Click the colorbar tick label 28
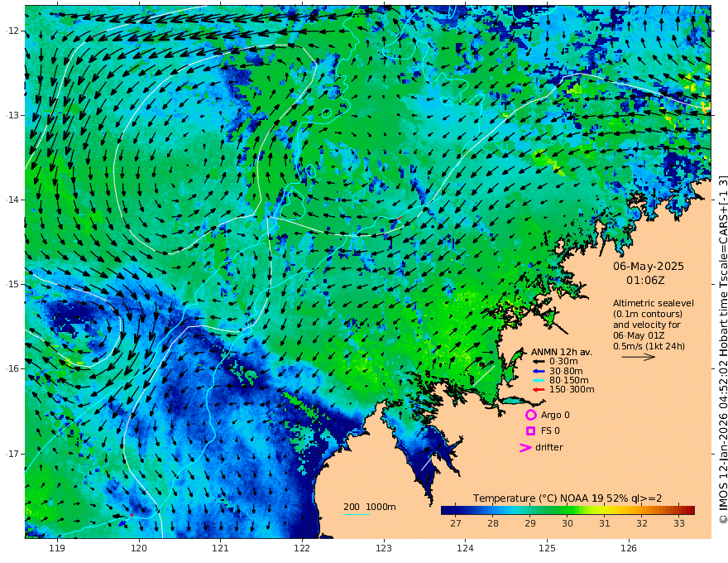 [493, 523]
